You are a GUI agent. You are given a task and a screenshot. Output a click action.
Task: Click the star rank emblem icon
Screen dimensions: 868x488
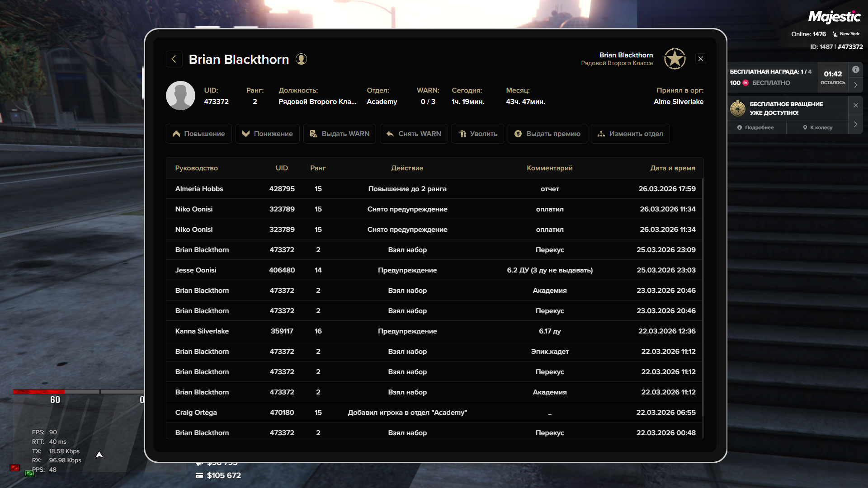point(675,59)
